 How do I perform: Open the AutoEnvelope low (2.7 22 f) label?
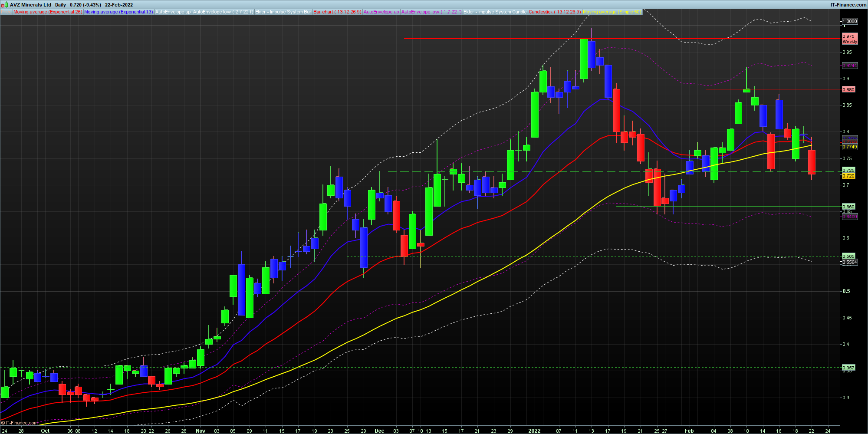(x=223, y=12)
